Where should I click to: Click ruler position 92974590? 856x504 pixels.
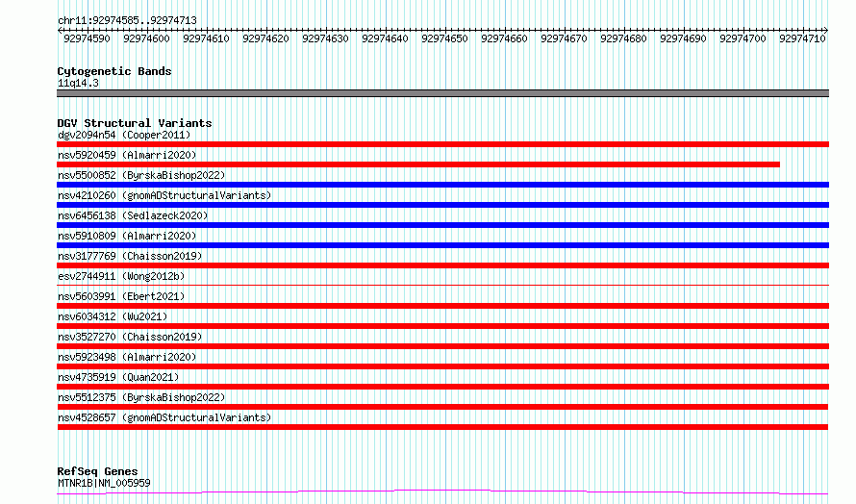pyautogui.click(x=87, y=38)
